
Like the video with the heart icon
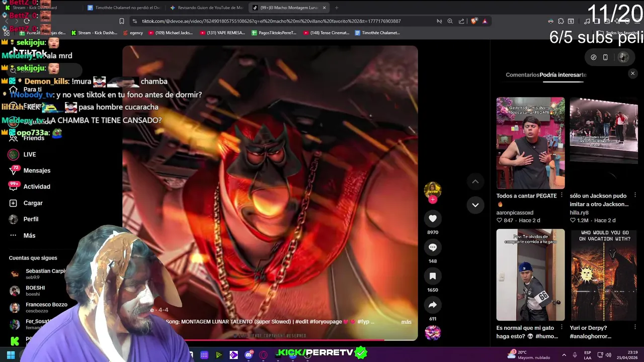click(x=433, y=219)
